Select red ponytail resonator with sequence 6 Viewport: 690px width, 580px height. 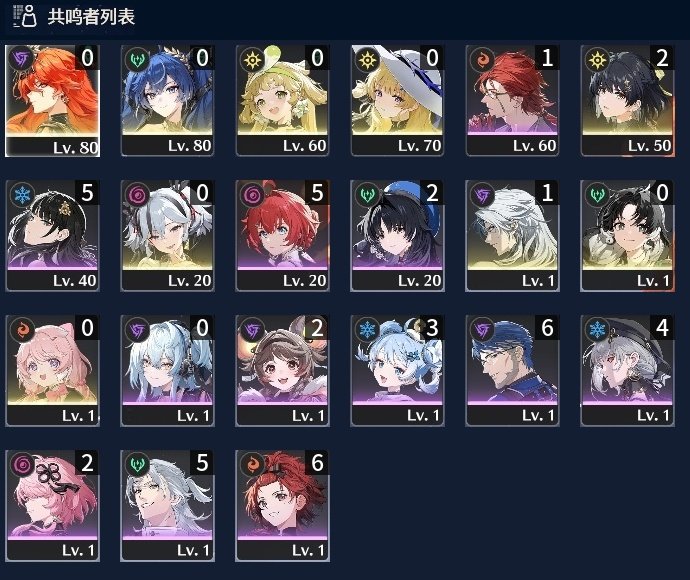coord(283,506)
